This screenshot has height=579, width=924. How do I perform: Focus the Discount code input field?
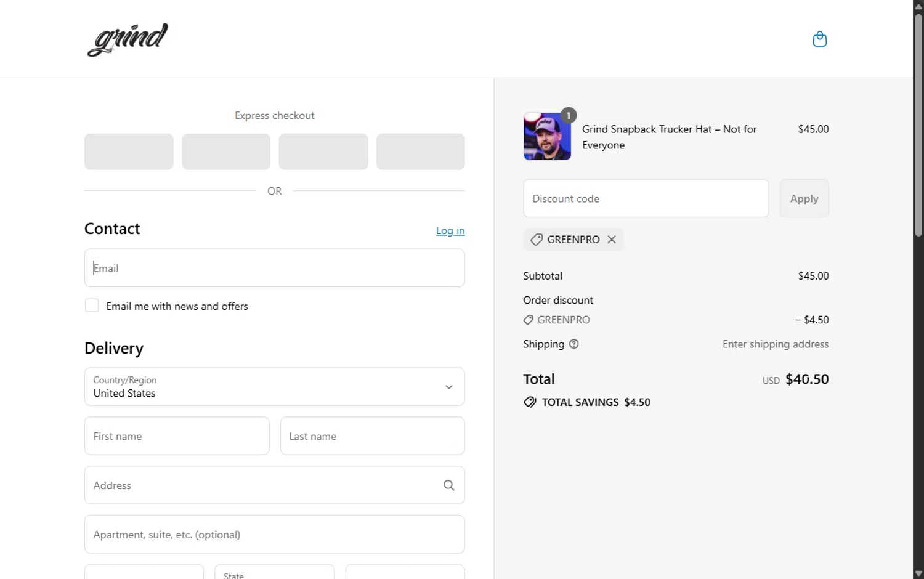coord(646,198)
